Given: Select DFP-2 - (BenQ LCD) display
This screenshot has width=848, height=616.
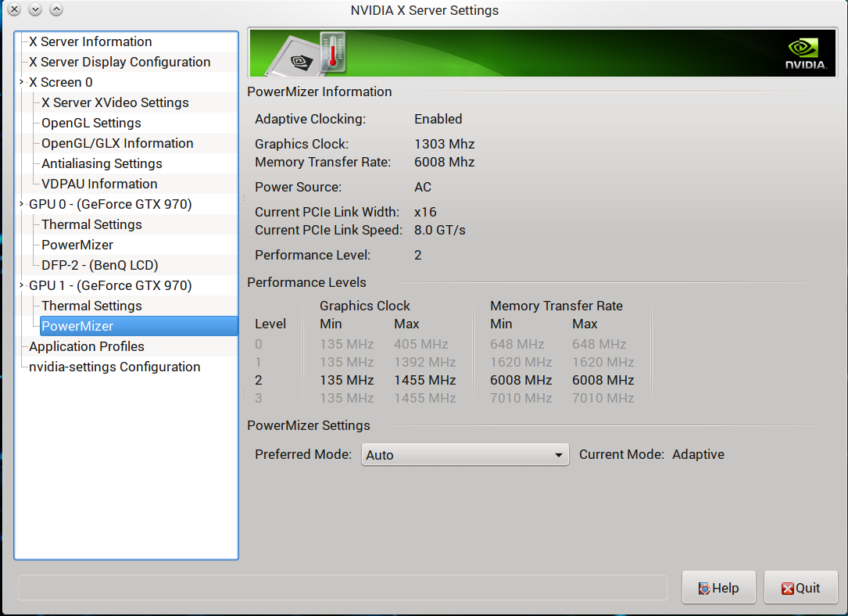Looking at the screenshot, I should (100, 266).
